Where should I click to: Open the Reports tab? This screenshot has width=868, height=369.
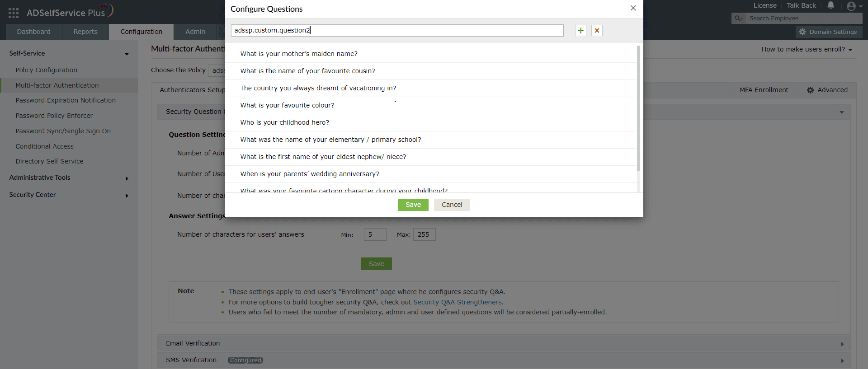85,32
